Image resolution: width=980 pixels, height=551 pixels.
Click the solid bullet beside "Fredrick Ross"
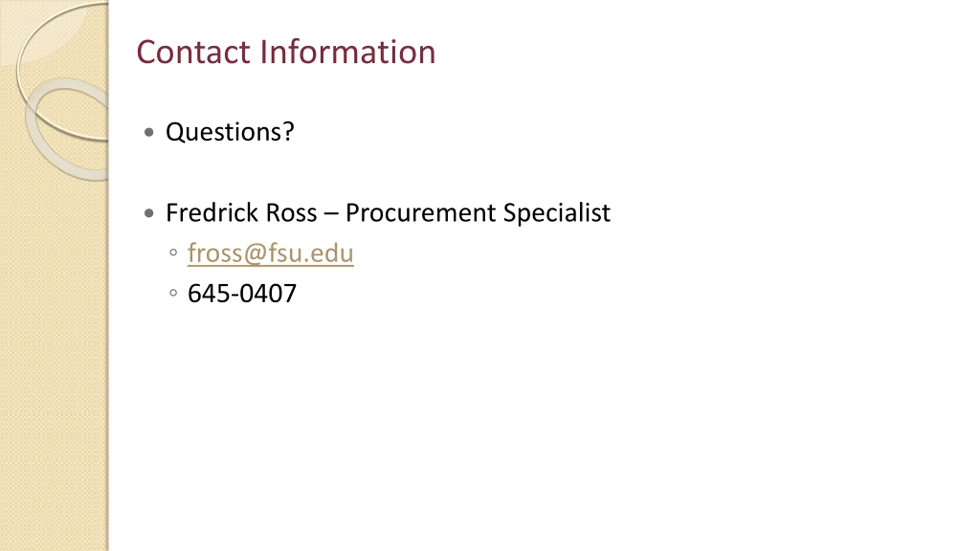coord(149,213)
